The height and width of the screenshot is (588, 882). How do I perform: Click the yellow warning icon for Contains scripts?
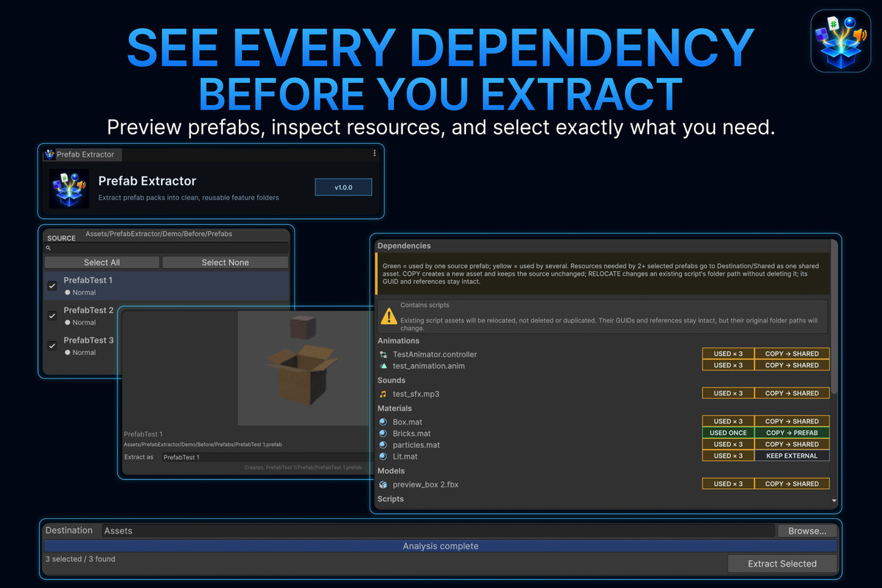click(389, 316)
